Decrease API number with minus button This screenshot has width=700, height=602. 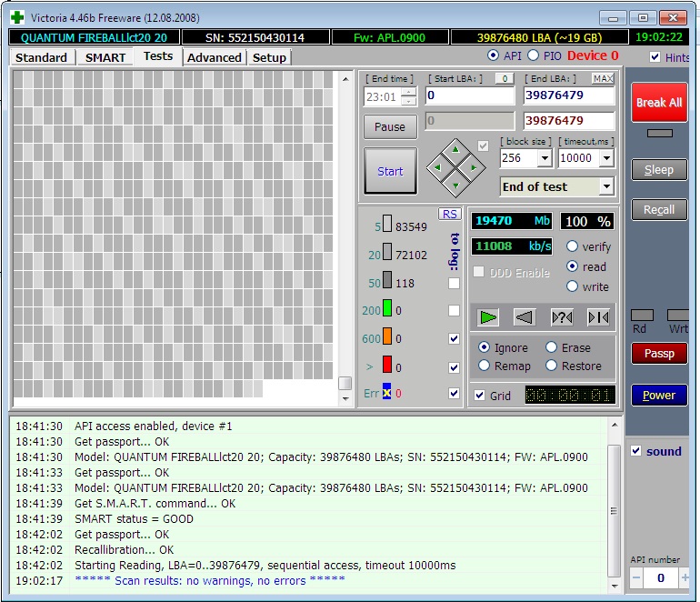click(x=636, y=577)
